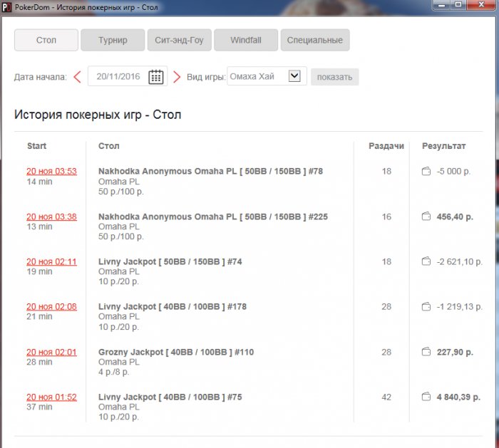This screenshot has height=448, width=499.
Task: Click the result value 4 840,39 р.
Action: coord(458,397)
